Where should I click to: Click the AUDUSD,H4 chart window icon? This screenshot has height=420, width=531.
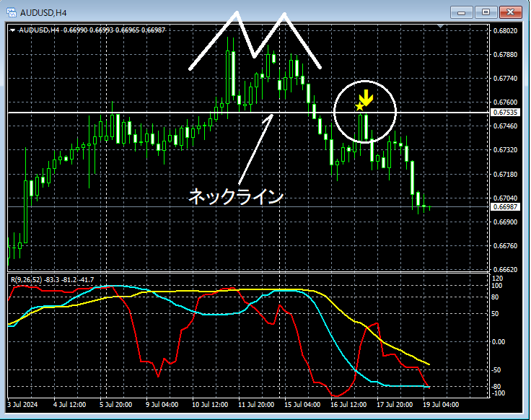(12, 12)
